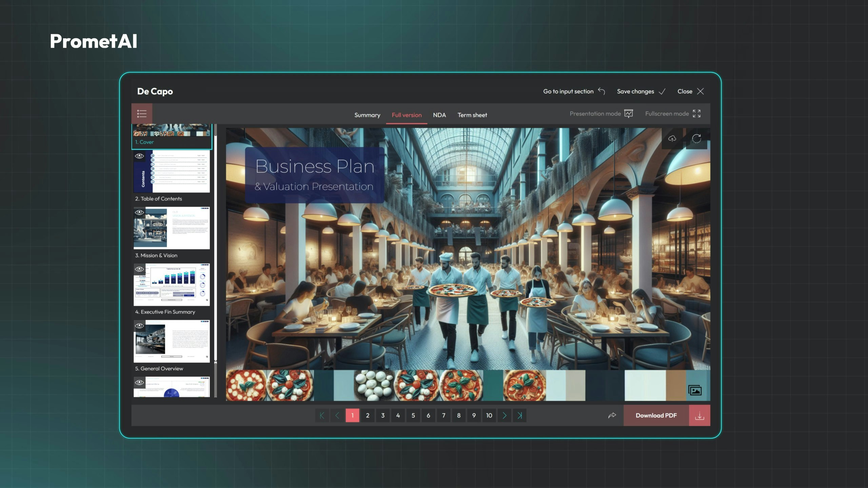This screenshot has height=488, width=868.
Task: Regenerate the cover image with the refresh icon
Action: (x=696, y=139)
